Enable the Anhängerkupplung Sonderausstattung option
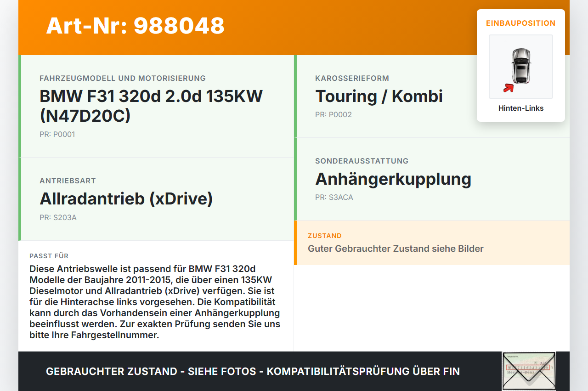The width and height of the screenshot is (588, 391). tap(393, 179)
